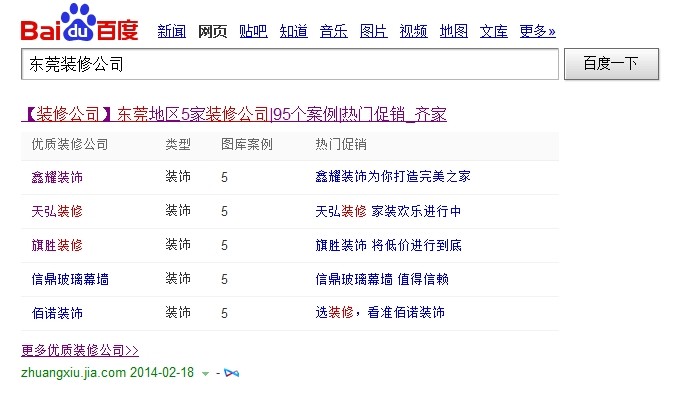This screenshot has height=393, width=675.
Task: Select the 网页 tab
Action: pyautogui.click(x=212, y=31)
